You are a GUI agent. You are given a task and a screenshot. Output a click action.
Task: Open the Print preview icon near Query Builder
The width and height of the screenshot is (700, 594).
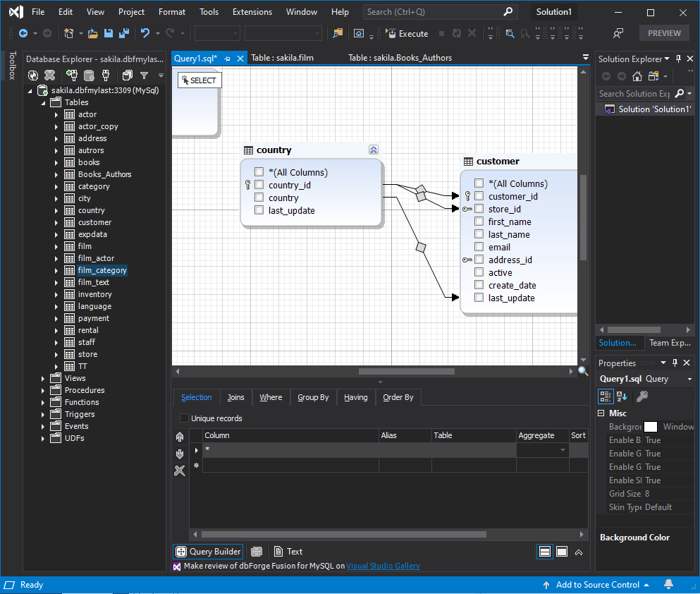point(257,551)
